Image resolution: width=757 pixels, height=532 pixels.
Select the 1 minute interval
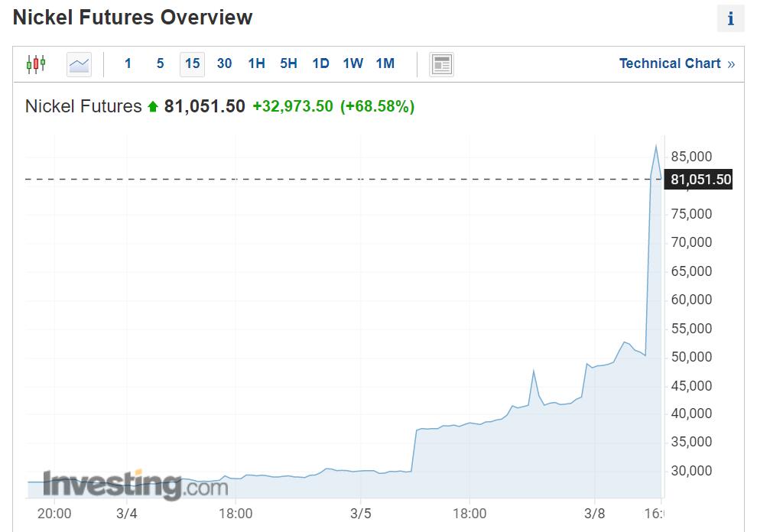(x=128, y=64)
